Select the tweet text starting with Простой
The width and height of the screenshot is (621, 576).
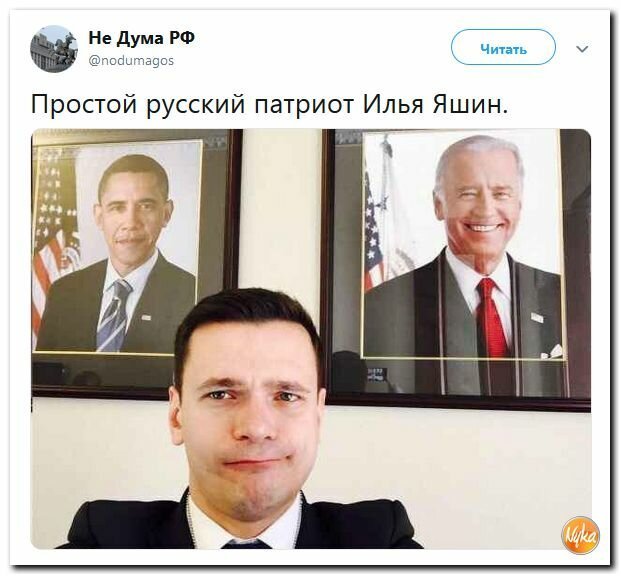[269, 105]
